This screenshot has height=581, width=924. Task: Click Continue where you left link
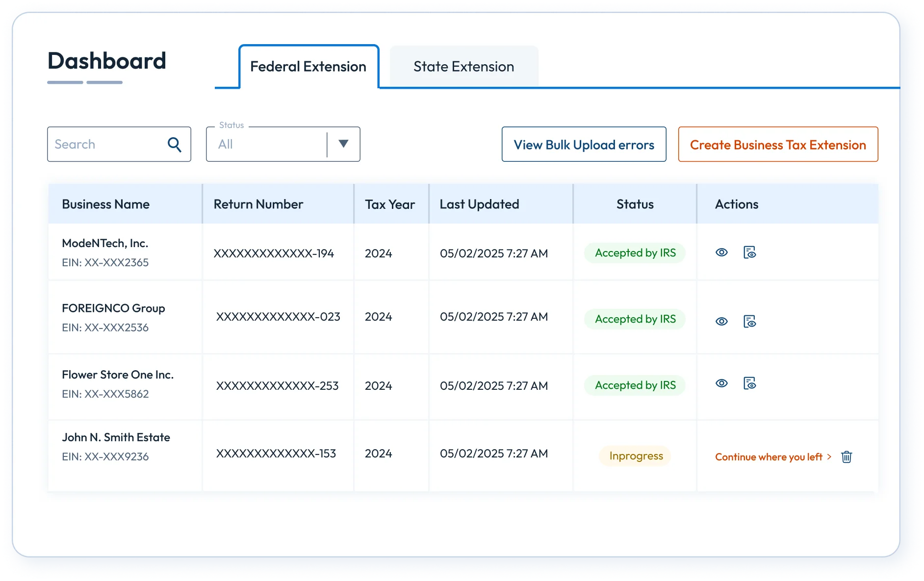pyautogui.click(x=773, y=457)
